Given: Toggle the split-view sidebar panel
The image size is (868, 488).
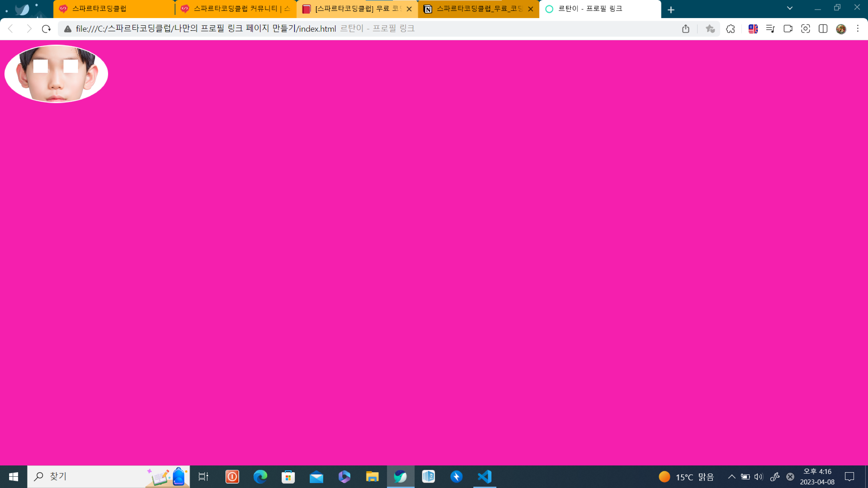Looking at the screenshot, I should coord(823,29).
